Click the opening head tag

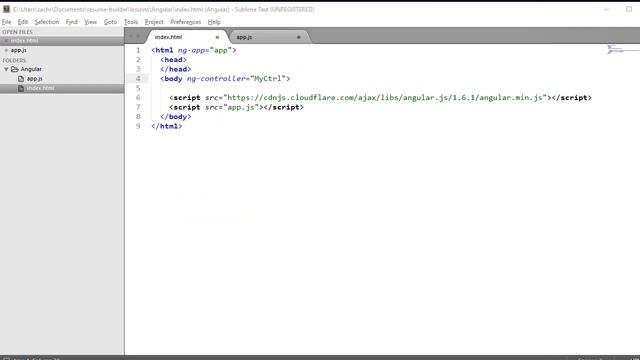pyautogui.click(x=173, y=60)
